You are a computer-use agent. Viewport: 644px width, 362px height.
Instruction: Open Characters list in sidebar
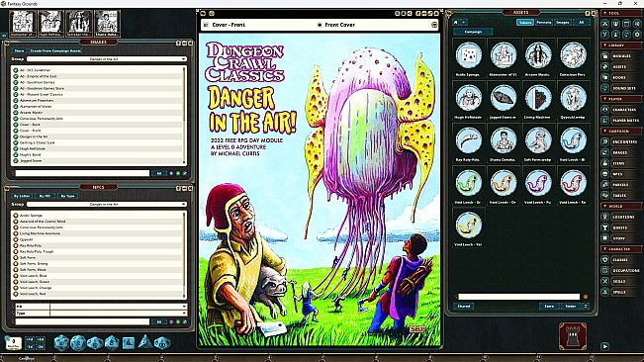pos(621,110)
